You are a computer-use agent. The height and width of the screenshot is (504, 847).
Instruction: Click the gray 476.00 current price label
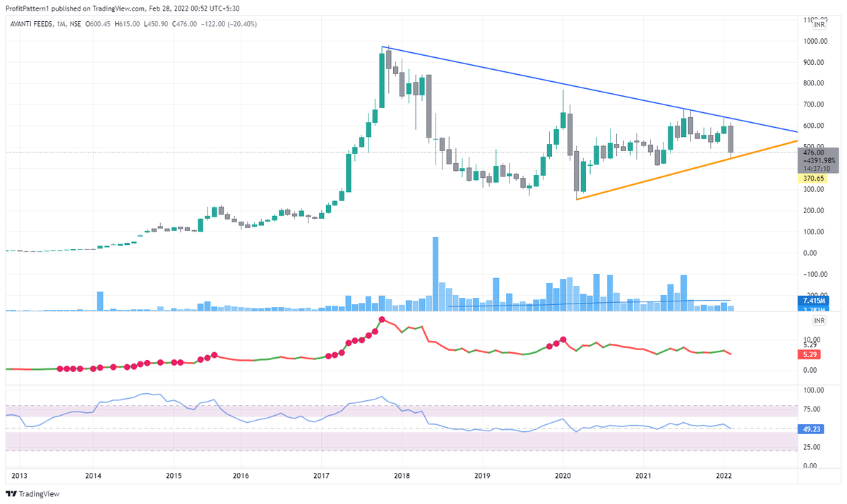(x=813, y=151)
